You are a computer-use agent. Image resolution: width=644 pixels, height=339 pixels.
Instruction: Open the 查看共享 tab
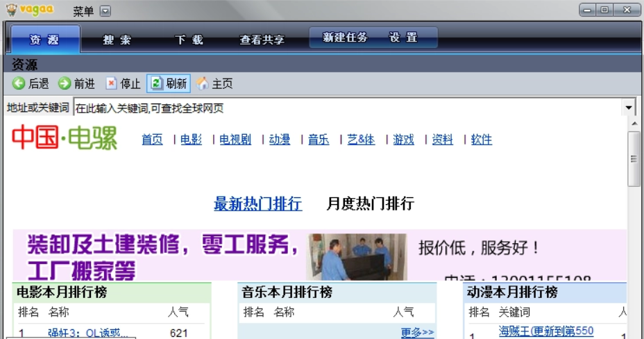(262, 40)
